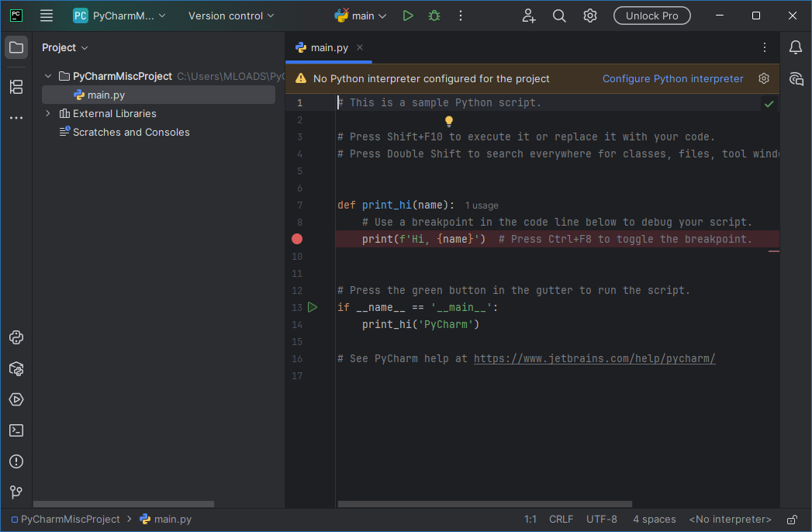The width and height of the screenshot is (812, 532).
Task: Click 'print_hi' function name on line 7
Action: pos(386,206)
